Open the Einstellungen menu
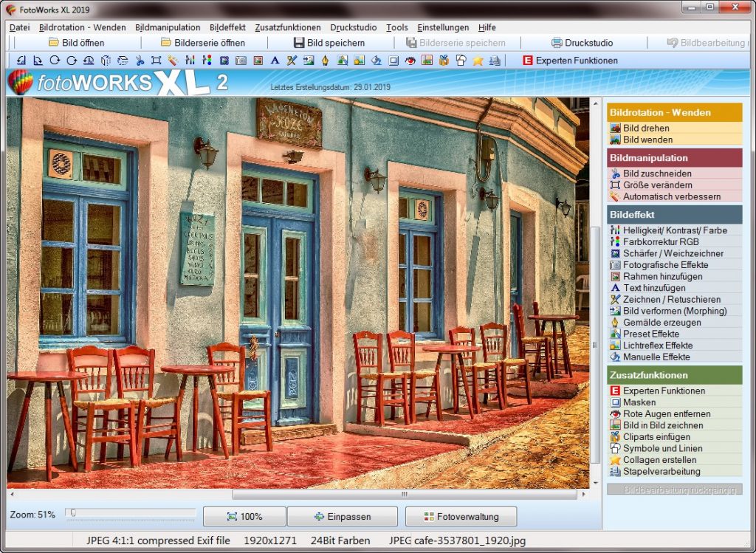 (x=443, y=27)
